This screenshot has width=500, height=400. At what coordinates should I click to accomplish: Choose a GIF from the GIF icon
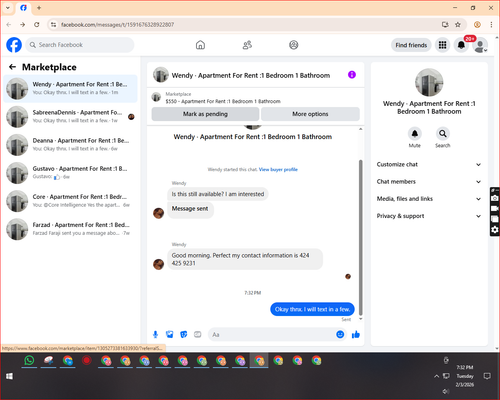pyautogui.click(x=198, y=334)
